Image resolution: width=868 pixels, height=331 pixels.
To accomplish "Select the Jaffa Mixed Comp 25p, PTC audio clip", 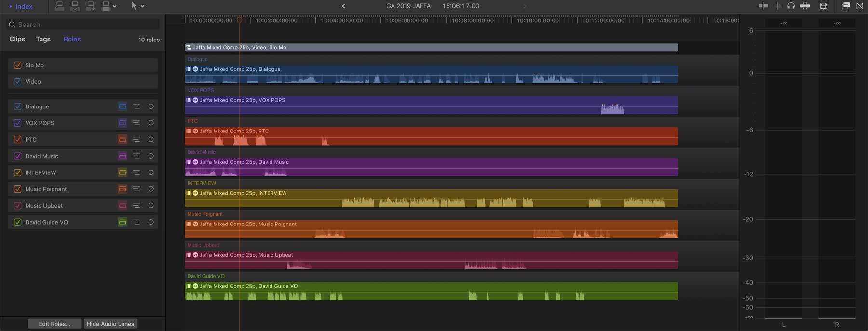I will tap(432, 136).
